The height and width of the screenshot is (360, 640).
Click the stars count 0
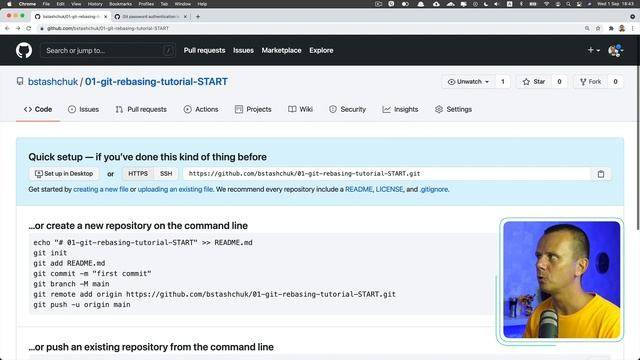[559, 82]
